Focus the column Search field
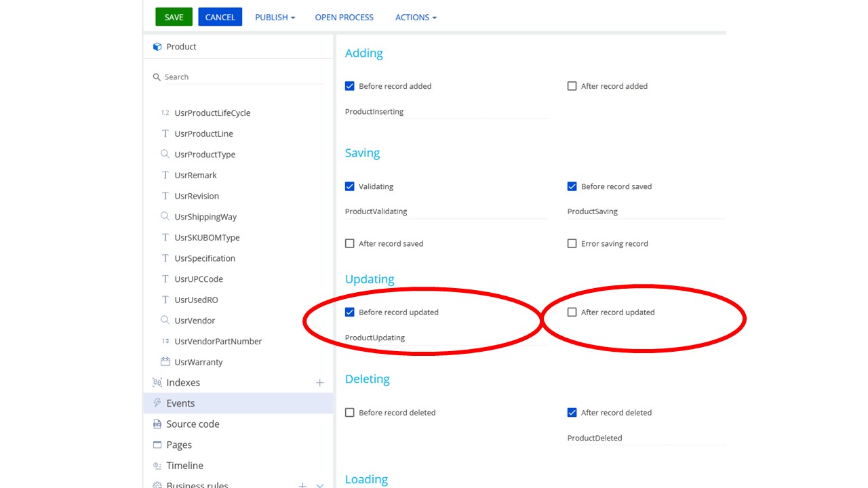The width and height of the screenshot is (868, 488). coord(243,77)
